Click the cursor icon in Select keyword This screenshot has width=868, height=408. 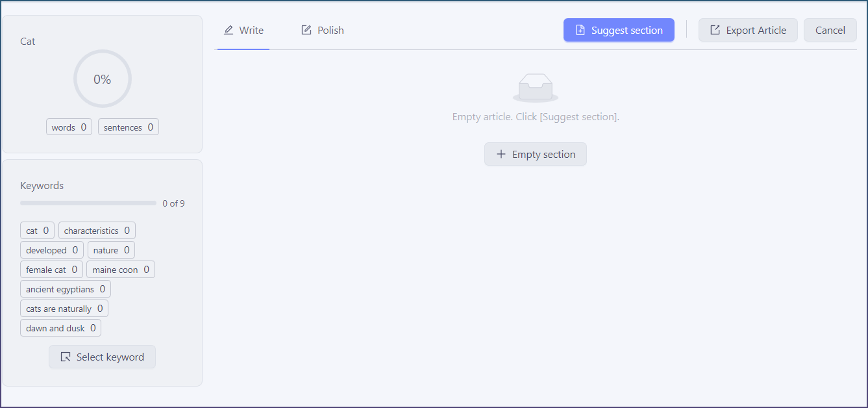(66, 357)
